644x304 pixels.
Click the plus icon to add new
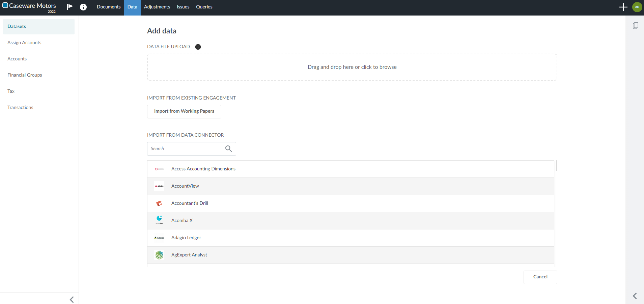pyautogui.click(x=623, y=7)
